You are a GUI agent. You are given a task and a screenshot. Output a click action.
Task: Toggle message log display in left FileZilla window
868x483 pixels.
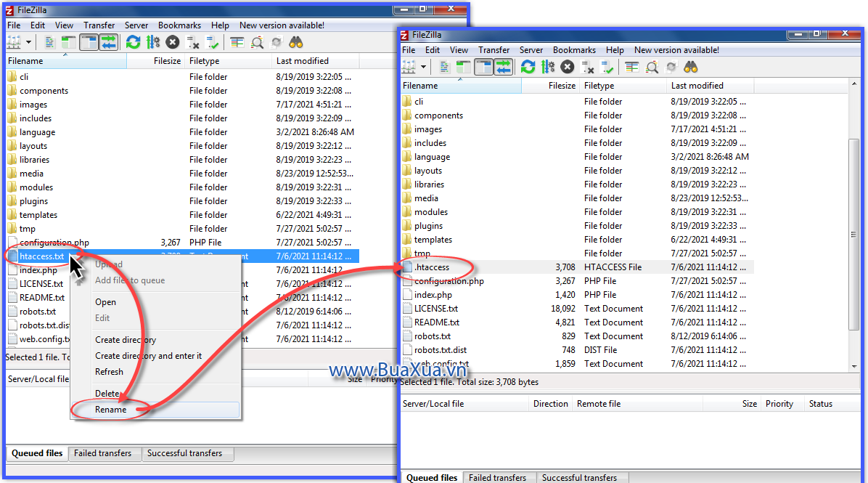(49, 42)
